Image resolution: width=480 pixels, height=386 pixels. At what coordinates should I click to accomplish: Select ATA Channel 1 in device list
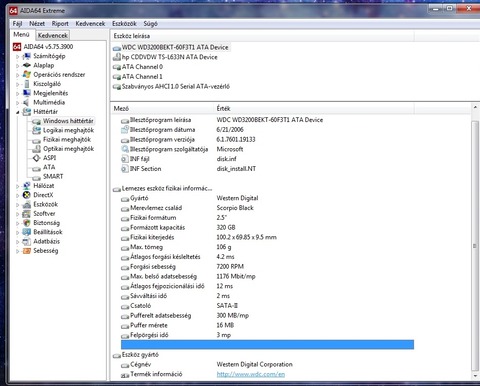point(142,77)
